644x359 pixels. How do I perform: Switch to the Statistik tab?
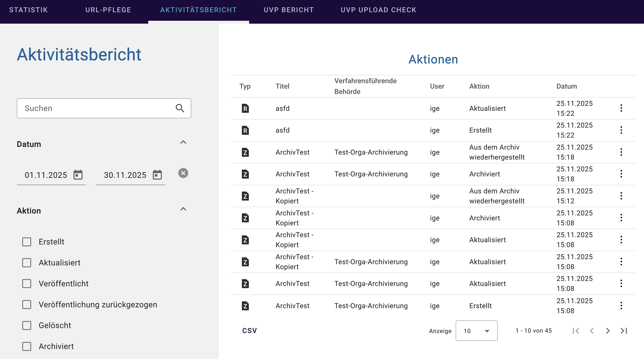(28, 10)
